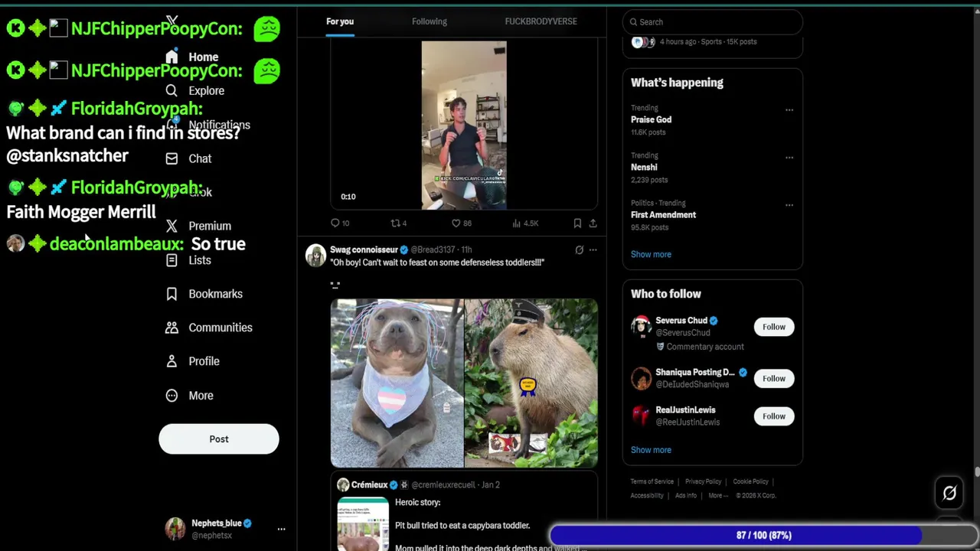Image resolution: width=980 pixels, height=551 pixels.
Task: Open the capybara image
Action: [x=531, y=383]
